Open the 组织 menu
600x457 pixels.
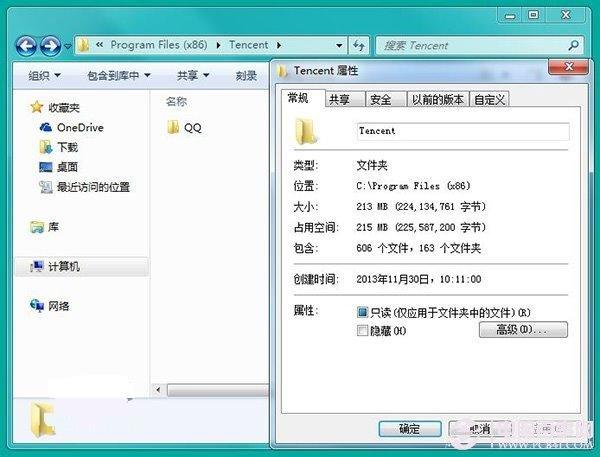pyautogui.click(x=44, y=76)
